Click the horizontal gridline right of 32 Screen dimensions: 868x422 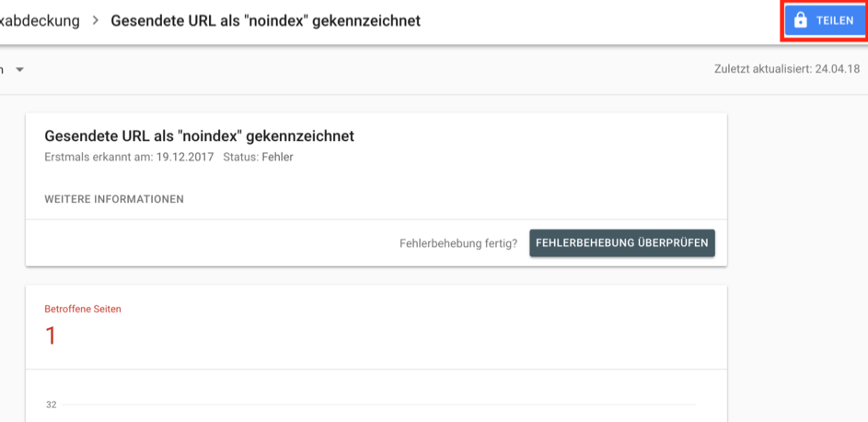click(x=378, y=404)
